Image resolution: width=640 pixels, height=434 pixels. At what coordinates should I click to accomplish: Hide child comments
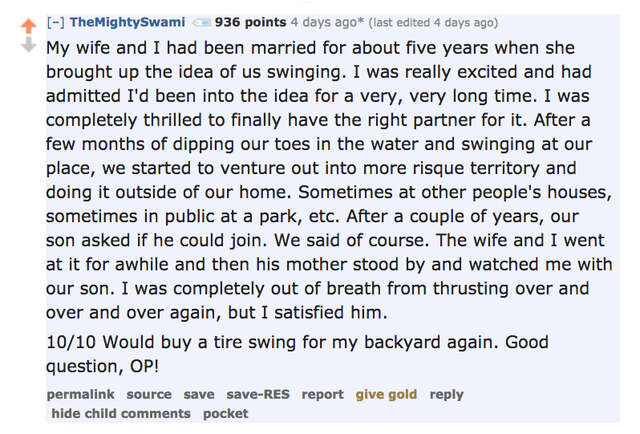coord(120,413)
